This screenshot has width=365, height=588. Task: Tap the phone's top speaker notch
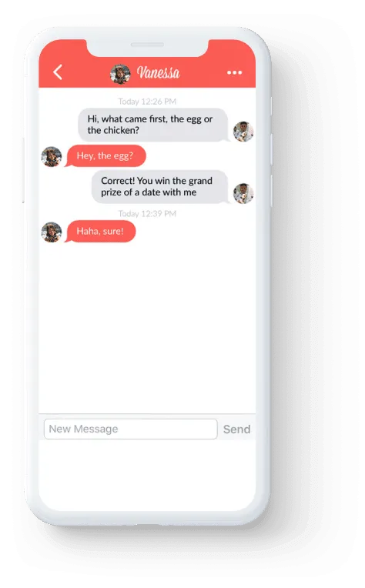pos(147,45)
